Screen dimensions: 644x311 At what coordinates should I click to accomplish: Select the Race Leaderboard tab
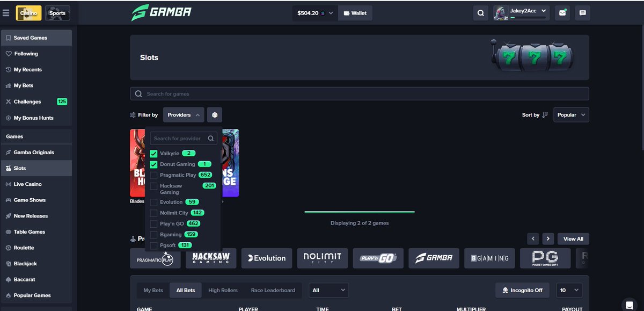(273, 290)
